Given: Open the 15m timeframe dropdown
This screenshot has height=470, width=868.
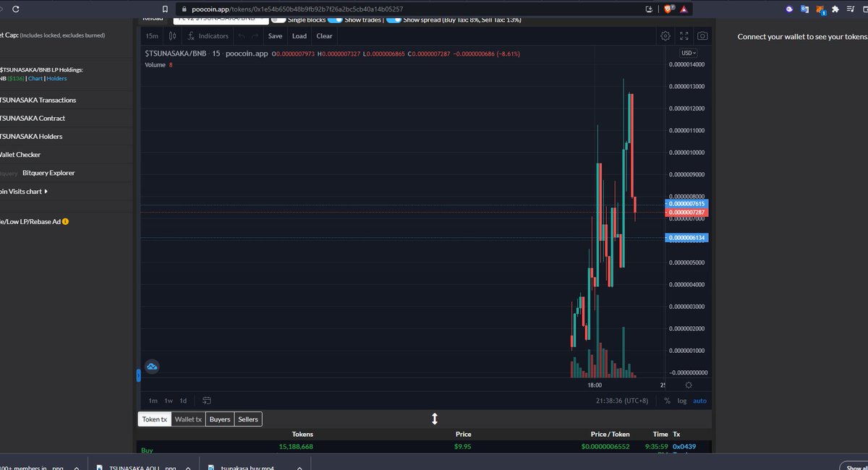Looking at the screenshot, I should pyautogui.click(x=152, y=35).
